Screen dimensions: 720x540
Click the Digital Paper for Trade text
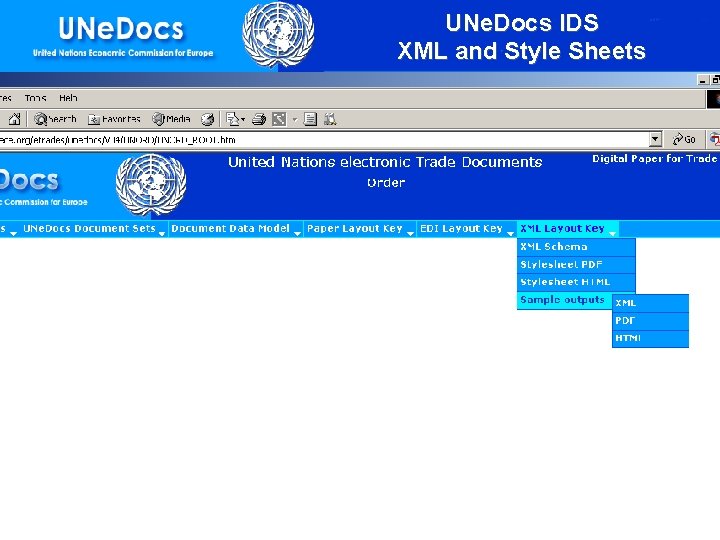(654, 159)
